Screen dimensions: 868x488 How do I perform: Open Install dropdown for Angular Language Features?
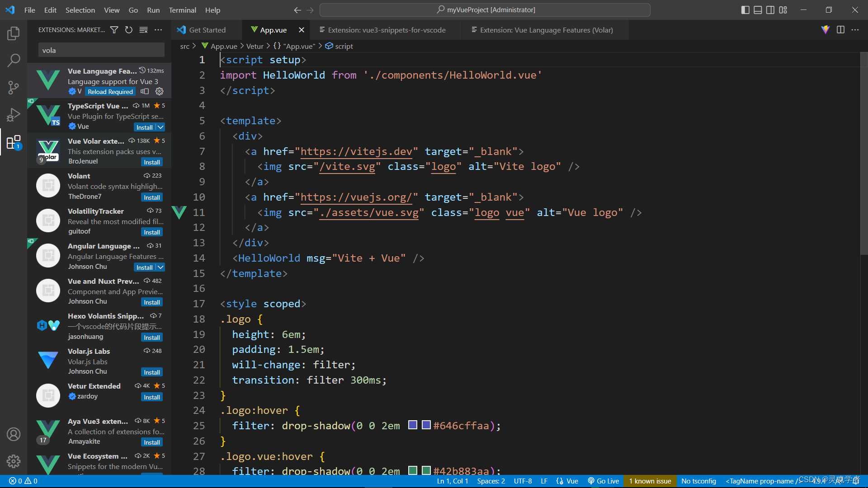coord(160,267)
